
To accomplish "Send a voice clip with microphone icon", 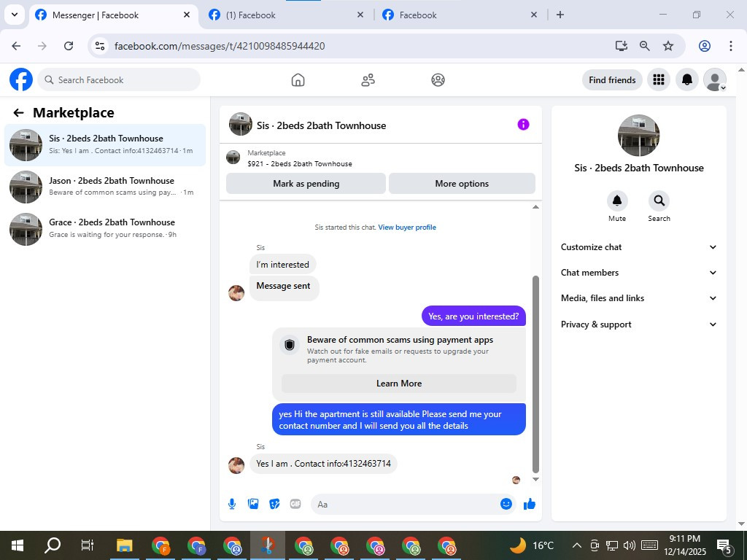I will [232, 504].
